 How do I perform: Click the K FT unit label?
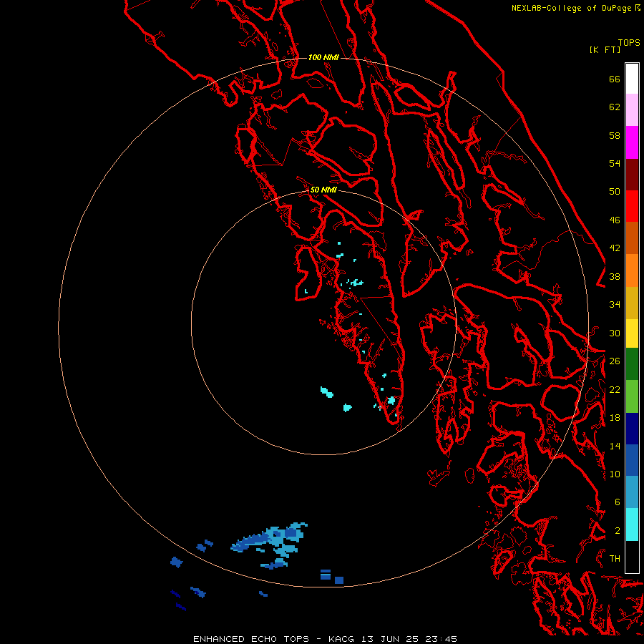pos(605,49)
